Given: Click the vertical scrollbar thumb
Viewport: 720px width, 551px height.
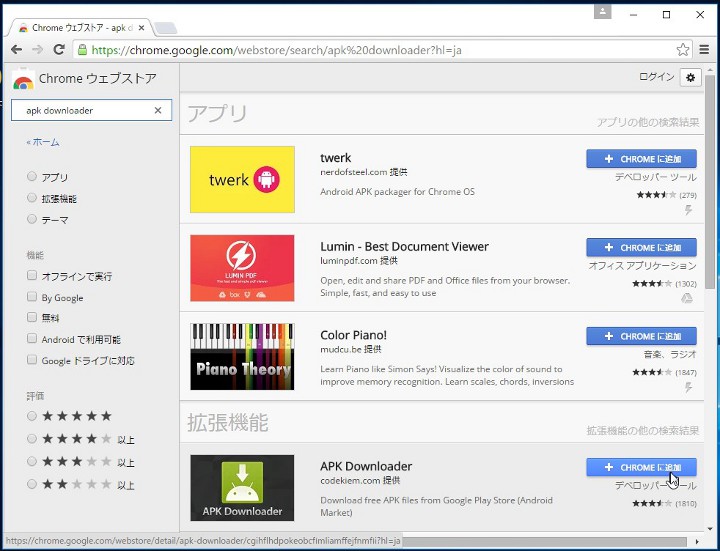Looking at the screenshot, I should tap(710, 181).
